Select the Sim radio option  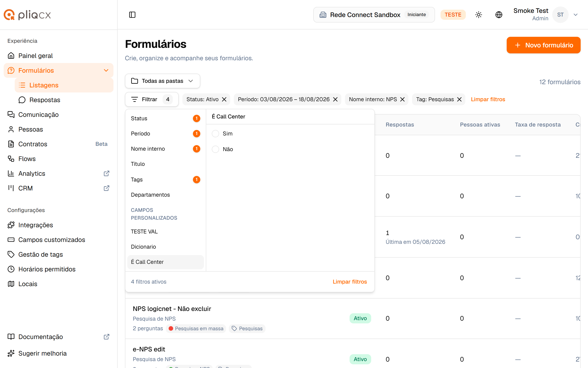click(x=215, y=134)
